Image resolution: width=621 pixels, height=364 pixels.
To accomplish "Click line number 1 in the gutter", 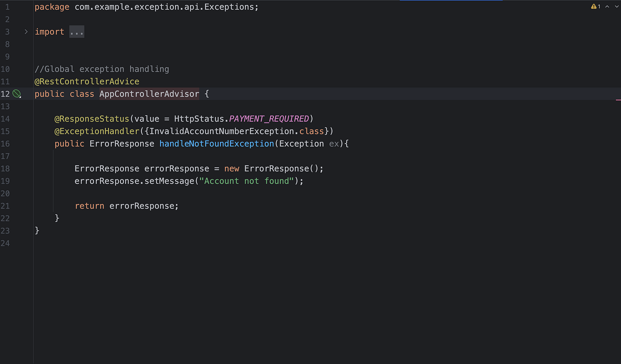I will point(7,7).
